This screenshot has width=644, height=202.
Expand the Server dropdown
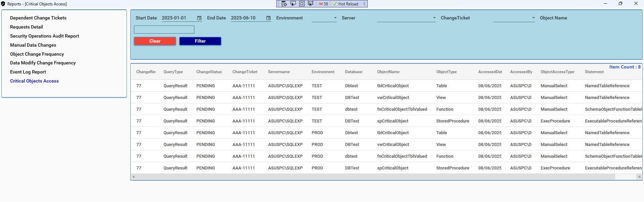click(406, 18)
